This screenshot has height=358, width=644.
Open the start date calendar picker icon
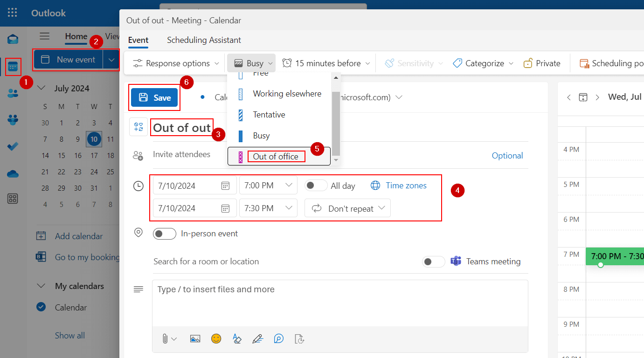point(225,186)
